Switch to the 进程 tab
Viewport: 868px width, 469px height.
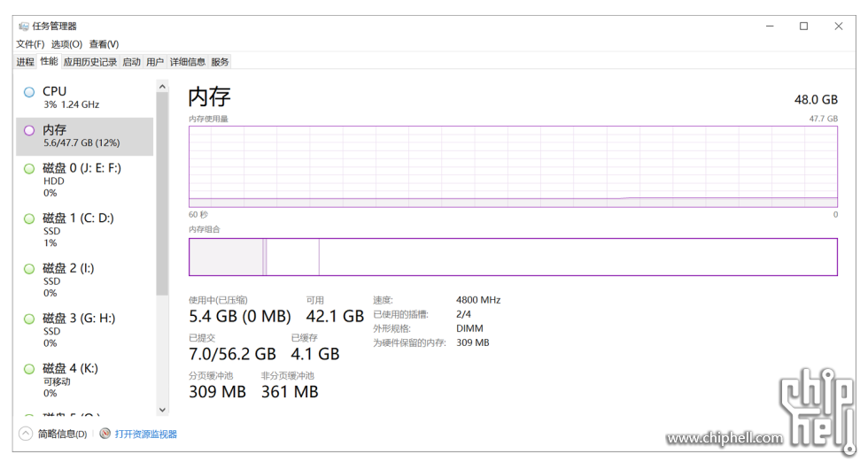point(25,62)
